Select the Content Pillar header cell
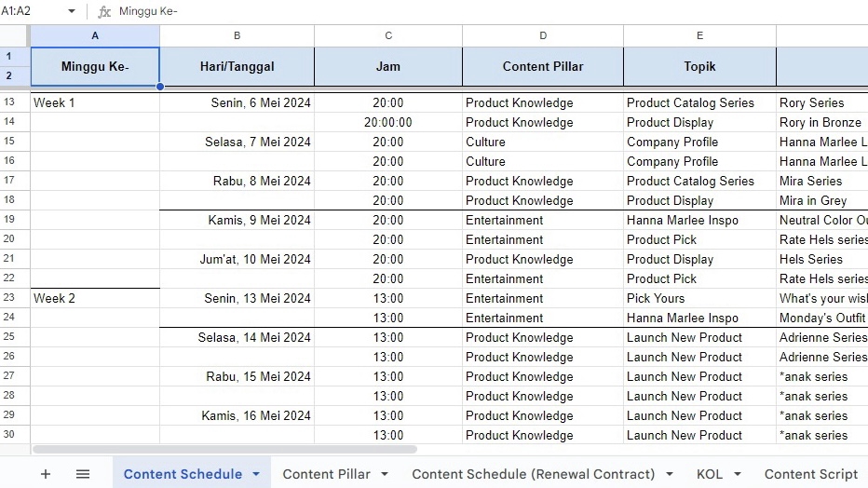This screenshot has height=488, width=868. 543,66
